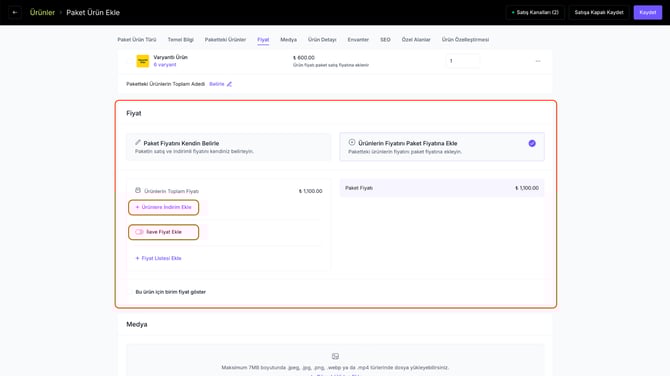
Task: Click Satışa Kapalı Kaydet button
Action: [x=599, y=12]
